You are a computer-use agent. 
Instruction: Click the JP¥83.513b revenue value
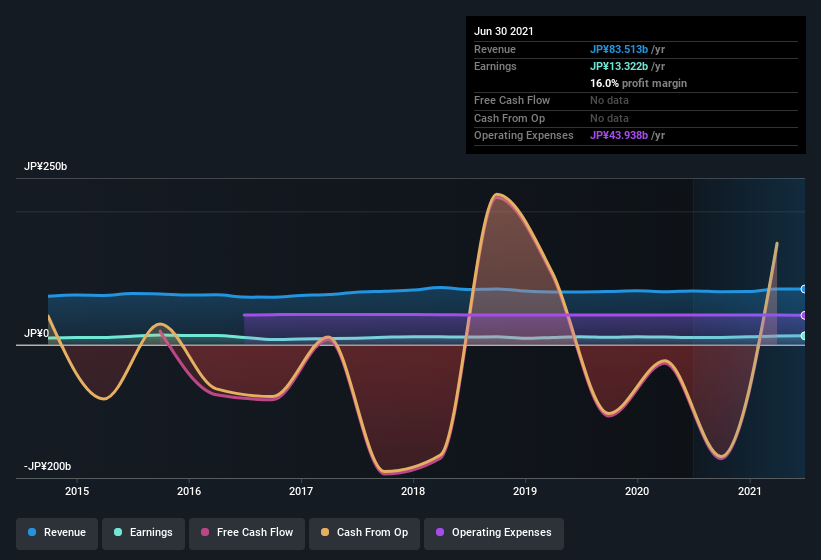tap(619, 49)
